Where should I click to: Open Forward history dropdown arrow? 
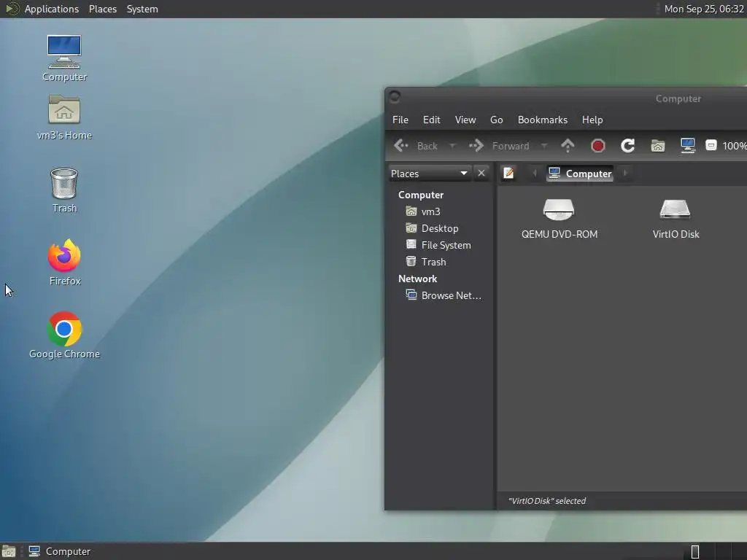pyautogui.click(x=544, y=146)
